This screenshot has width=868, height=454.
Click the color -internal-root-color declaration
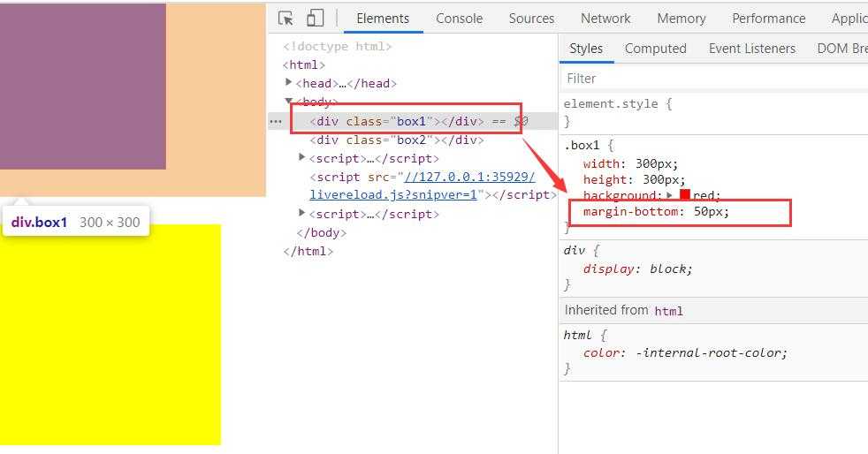tap(685, 352)
